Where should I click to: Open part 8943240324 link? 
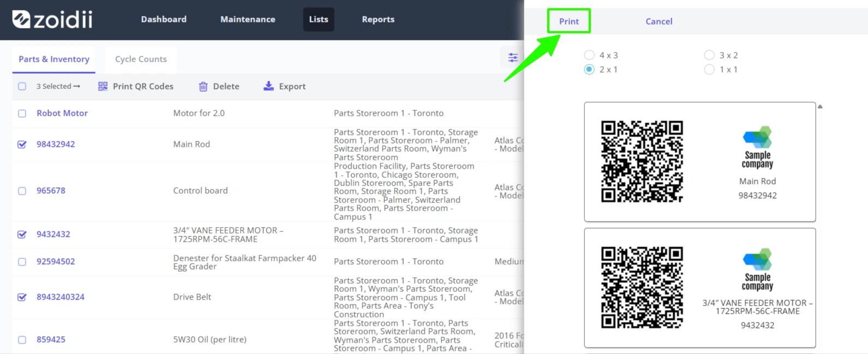coord(61,297)
